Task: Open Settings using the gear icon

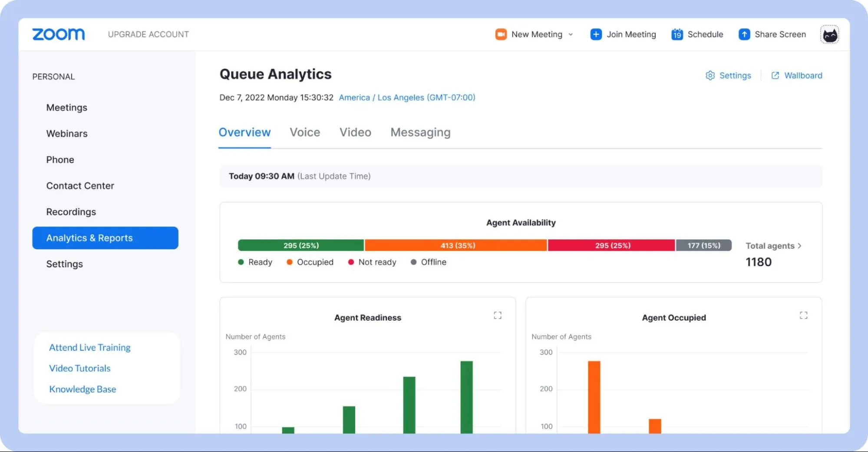Action: click(710, 75)
